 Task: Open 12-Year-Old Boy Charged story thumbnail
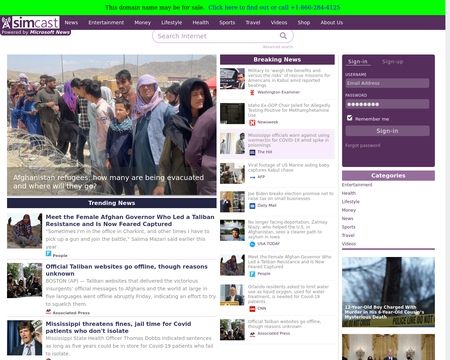click(388, 292)
